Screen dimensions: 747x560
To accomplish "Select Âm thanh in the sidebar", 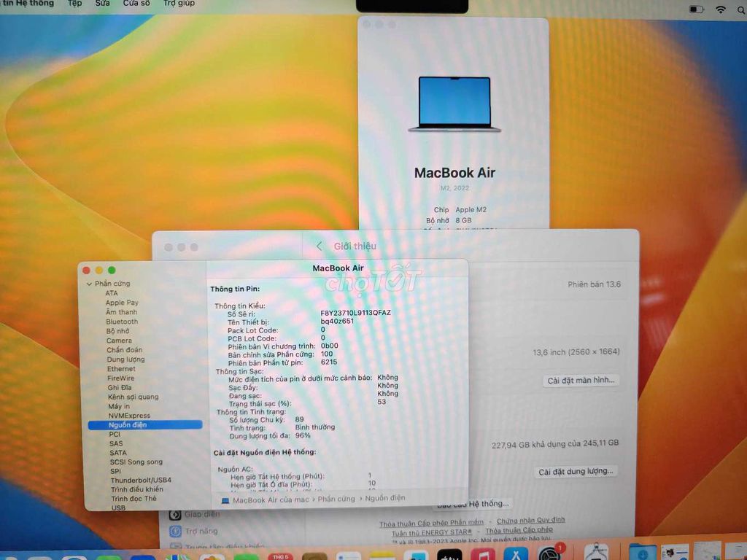I will (122, 312).
